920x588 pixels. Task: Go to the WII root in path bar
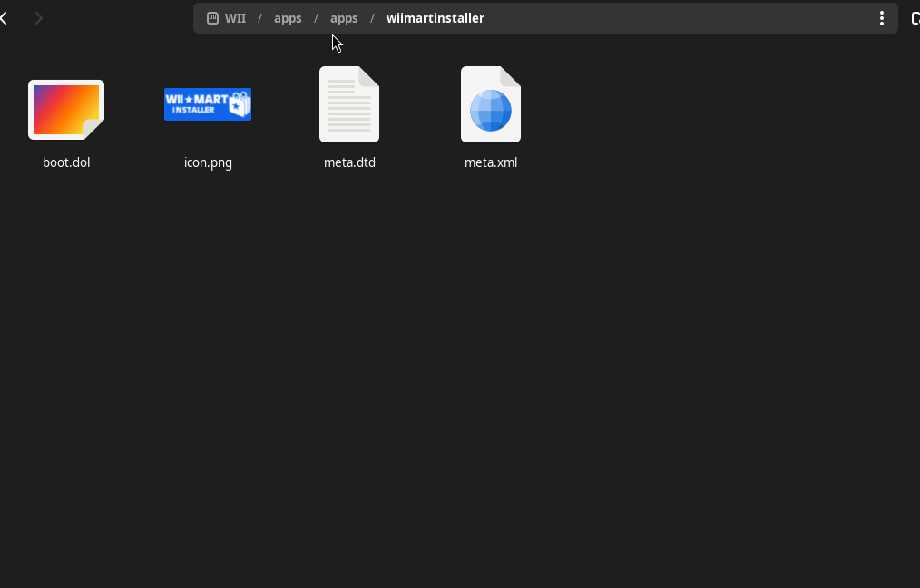click(235, 18)
